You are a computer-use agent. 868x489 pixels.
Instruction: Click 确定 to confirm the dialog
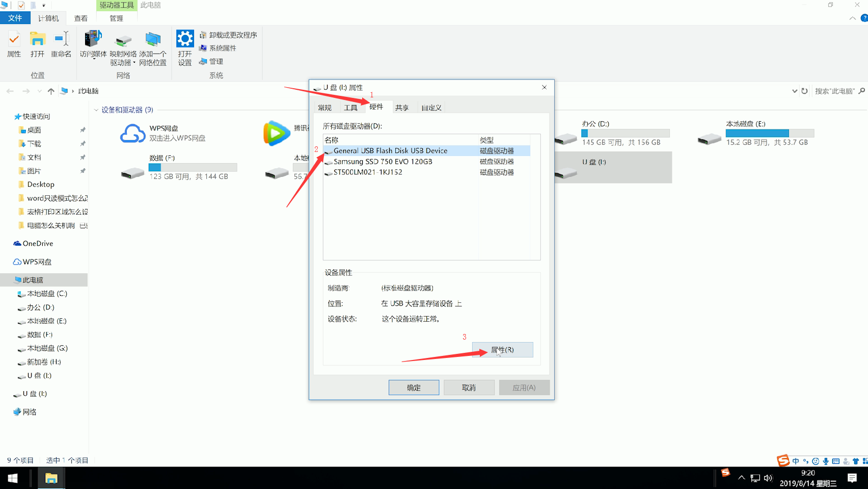point(414,388)
